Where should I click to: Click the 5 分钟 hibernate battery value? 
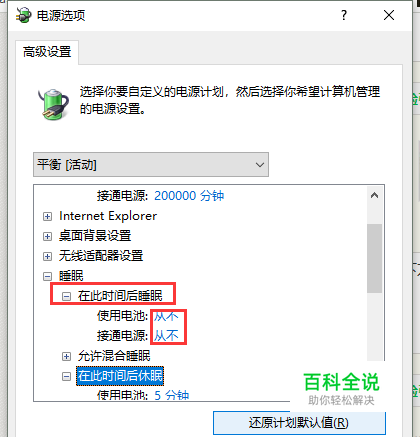172,395
